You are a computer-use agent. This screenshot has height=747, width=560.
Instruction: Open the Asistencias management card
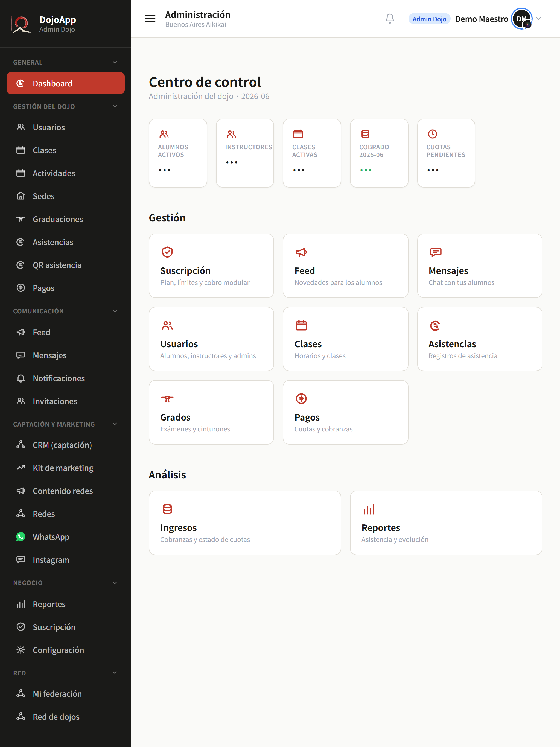[480, 339]
